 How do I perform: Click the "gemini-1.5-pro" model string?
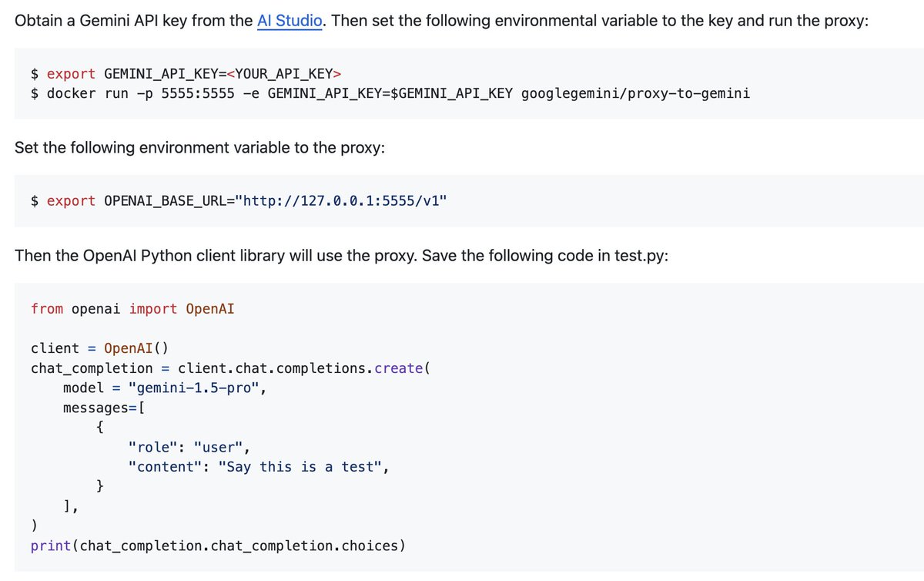pyautogui.click(x=196, y=388)
